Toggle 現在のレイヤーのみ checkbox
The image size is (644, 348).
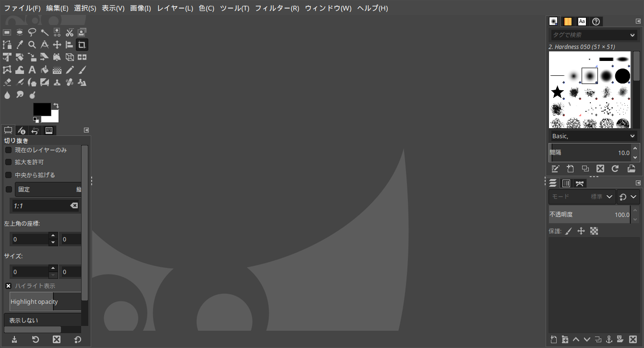[x=8, y=150]
